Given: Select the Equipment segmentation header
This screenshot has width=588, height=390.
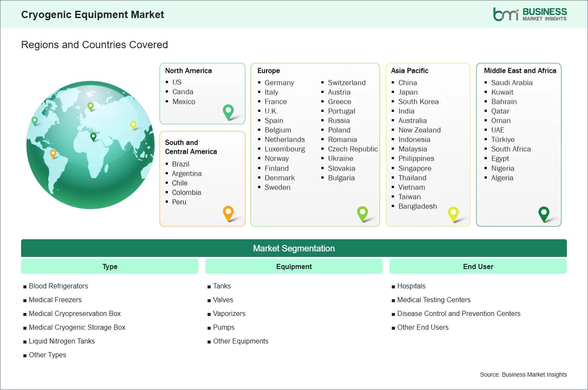Looking at the screenshot, I should [x=294, y=266].
